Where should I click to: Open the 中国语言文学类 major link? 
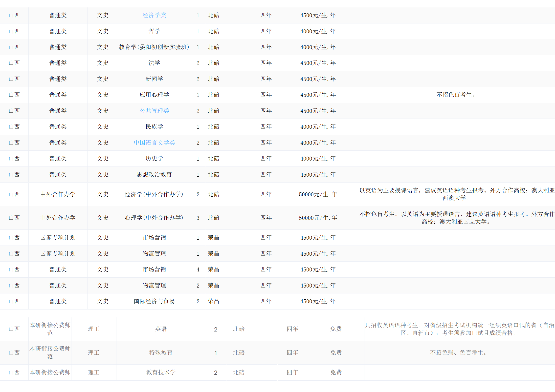point(154,143)
